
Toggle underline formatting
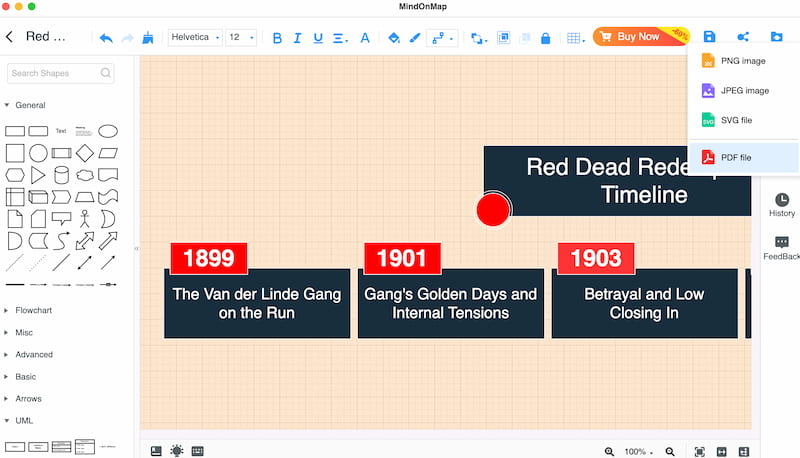(318, 38)
